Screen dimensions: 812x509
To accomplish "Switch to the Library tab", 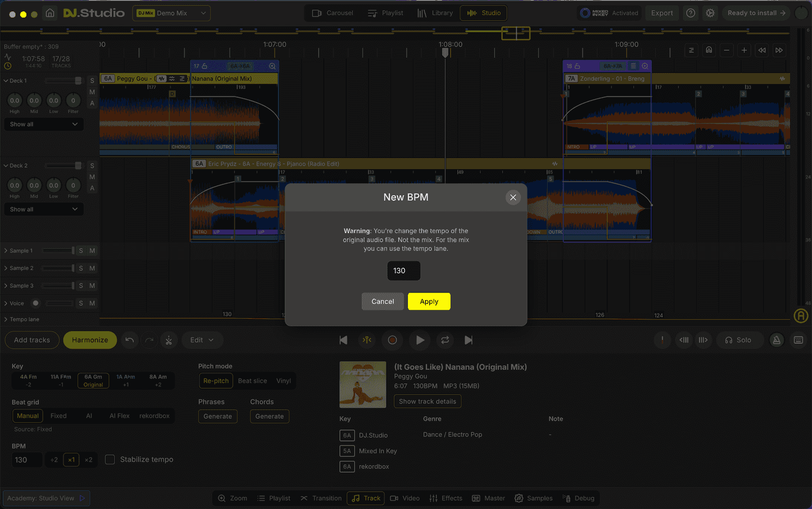I will click(x=435, y=13).
